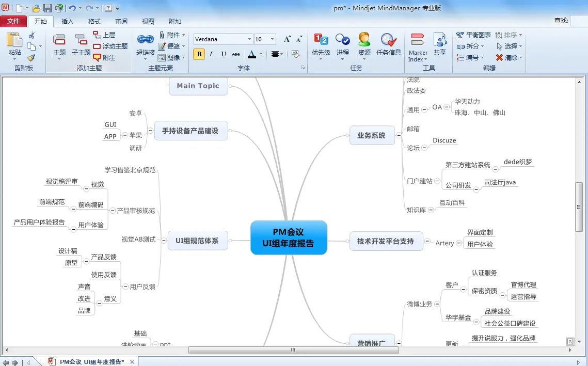Image resolution: width=588 pixels, height=366 pixels.
Task: Toggle italic text formatting
Action: tap(211, 54)
